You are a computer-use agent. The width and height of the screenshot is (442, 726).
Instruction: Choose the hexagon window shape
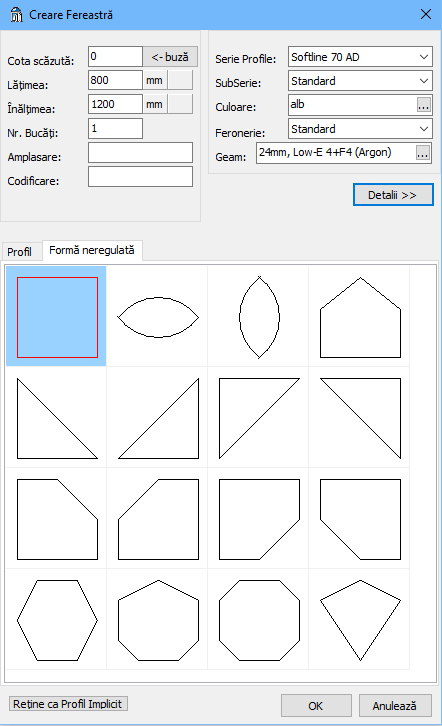tap(56, 620)
